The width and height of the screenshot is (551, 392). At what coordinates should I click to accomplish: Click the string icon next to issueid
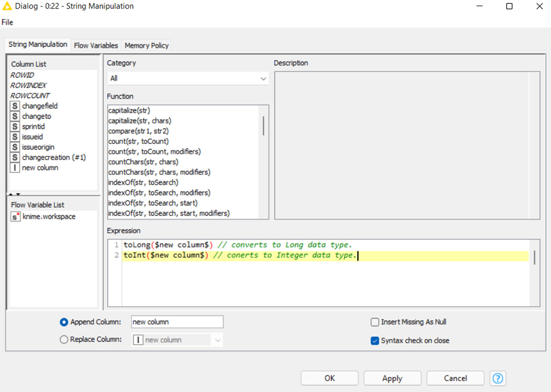[15, 136]
